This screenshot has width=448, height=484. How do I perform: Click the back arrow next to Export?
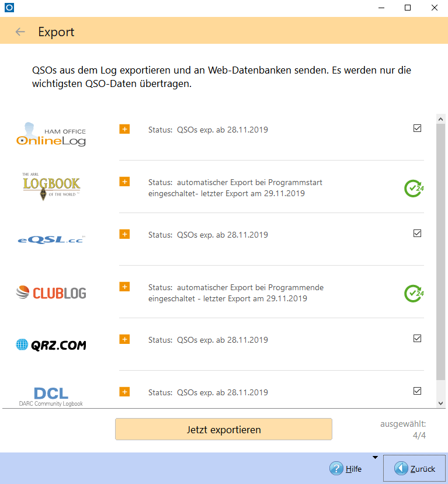[20, 32]
